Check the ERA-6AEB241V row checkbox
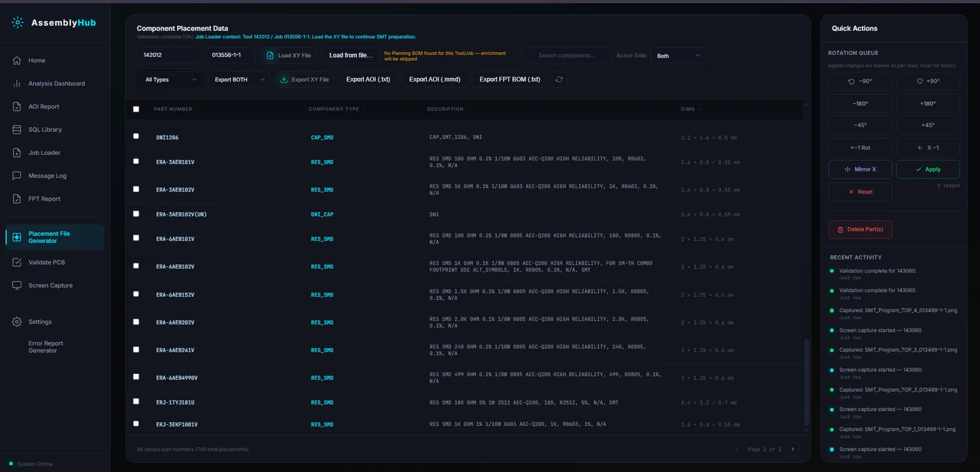The image size is (980, 472). pos(136,349)
